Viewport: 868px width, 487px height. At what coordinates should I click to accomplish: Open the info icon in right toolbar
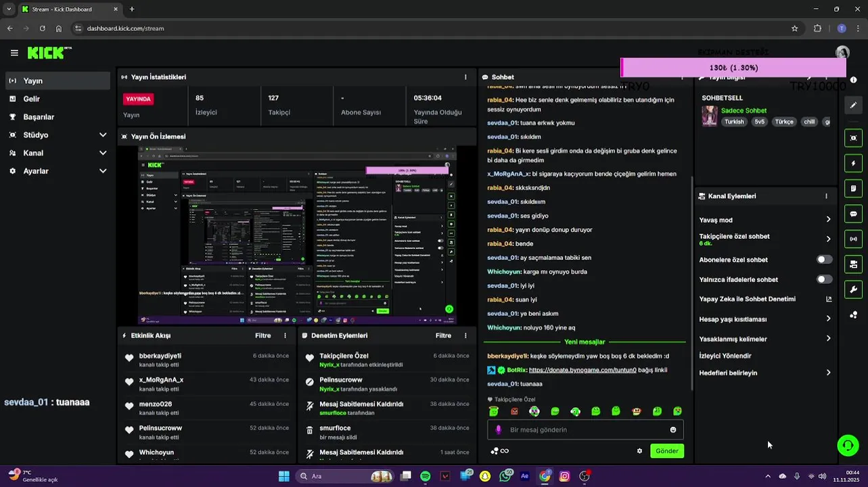pos(854,80)
